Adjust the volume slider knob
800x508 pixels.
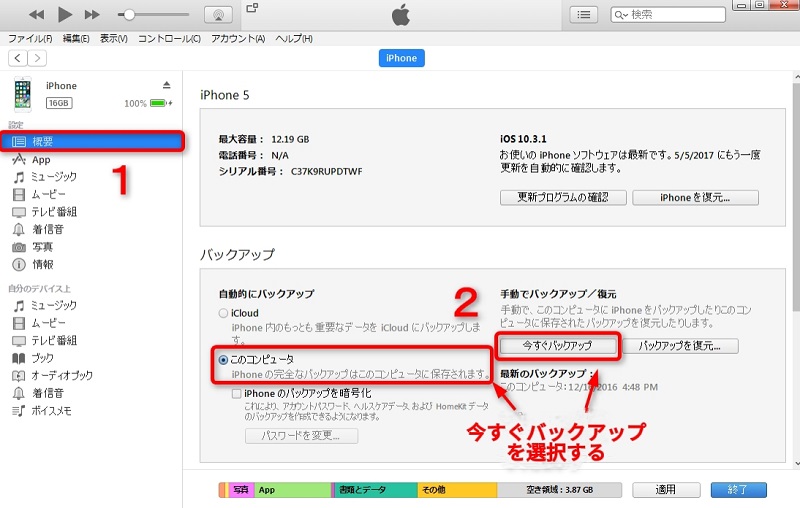click(129, 15)
